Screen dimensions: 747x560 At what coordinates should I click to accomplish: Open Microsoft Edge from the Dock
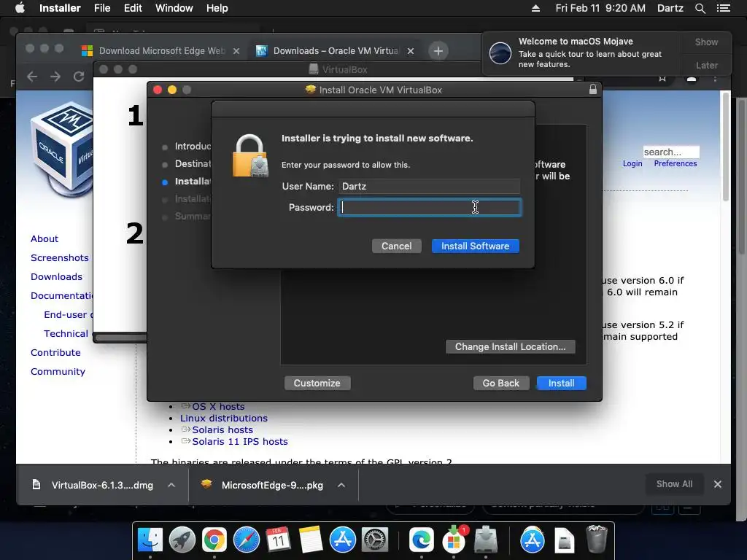[421, 540]
